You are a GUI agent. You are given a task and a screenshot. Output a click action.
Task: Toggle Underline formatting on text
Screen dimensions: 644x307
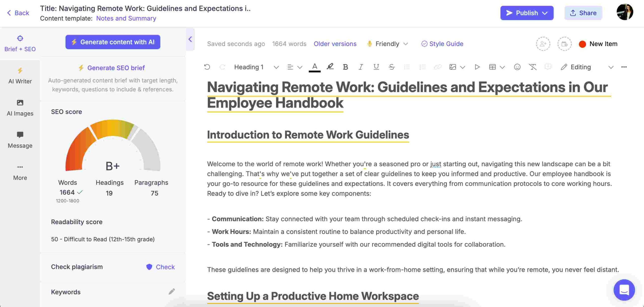[375, 67]
